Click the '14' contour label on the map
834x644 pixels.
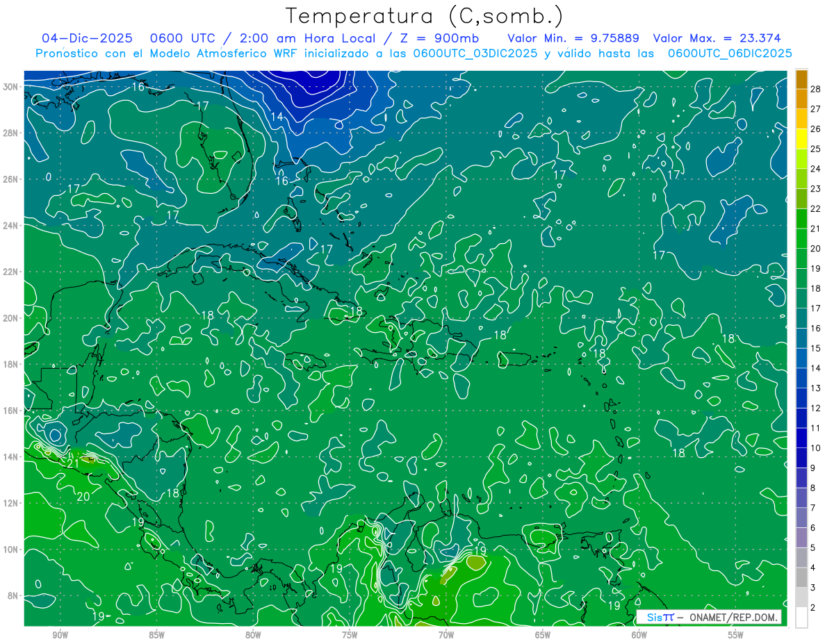(277, 117)
